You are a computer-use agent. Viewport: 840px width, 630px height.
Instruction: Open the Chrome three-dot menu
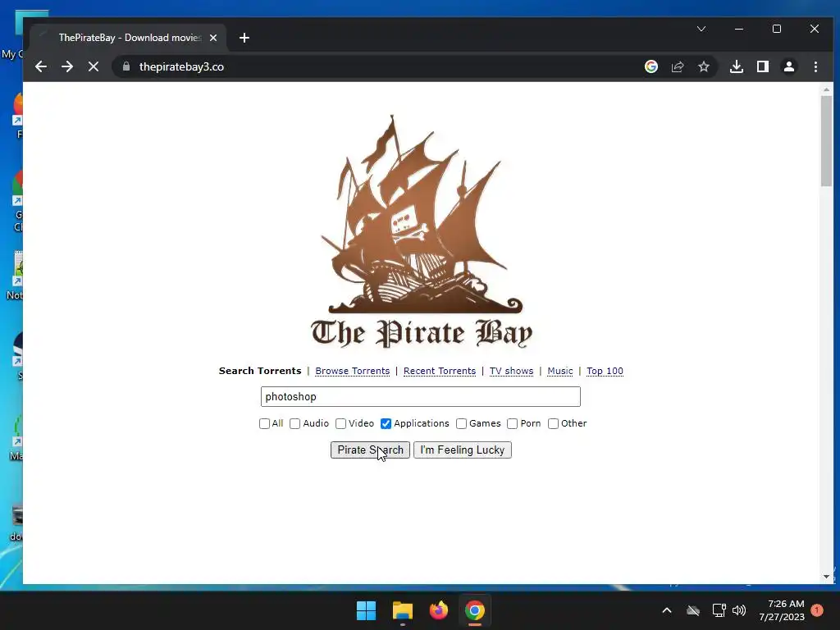point(815,66)
